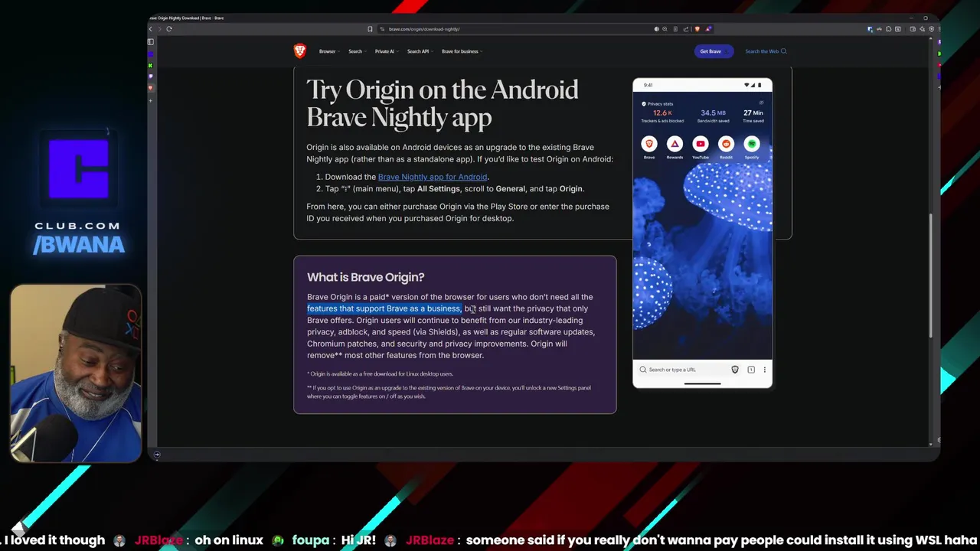The width and height of the screenshot is (980, 551).
Task: Expand the Search API menu
Action: 420,51
